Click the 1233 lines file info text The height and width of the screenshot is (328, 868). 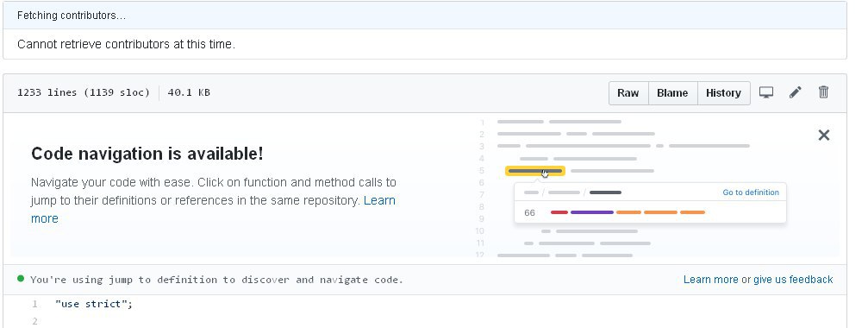point(84,92)
